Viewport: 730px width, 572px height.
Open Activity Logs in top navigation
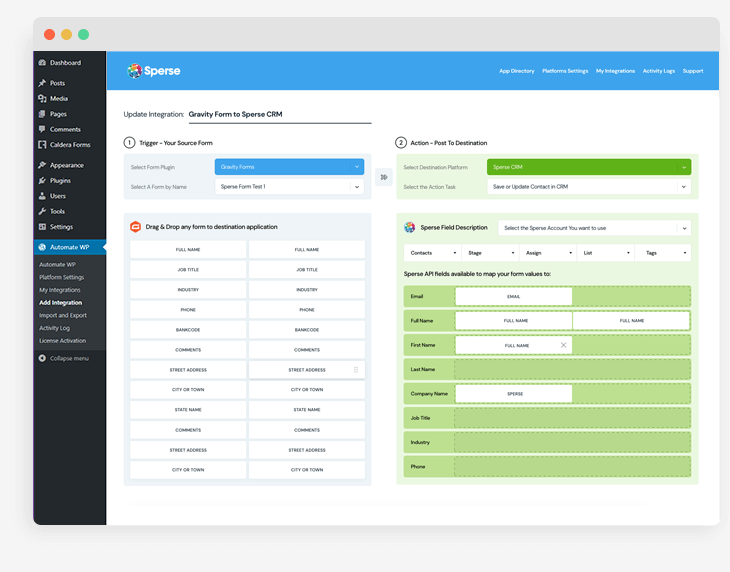pos(659,71)
